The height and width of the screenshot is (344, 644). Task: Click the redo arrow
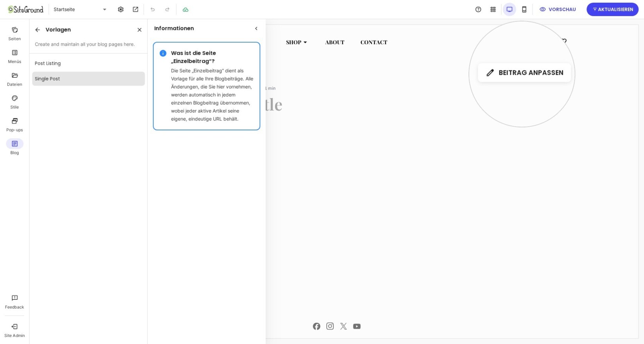[167, 9]
